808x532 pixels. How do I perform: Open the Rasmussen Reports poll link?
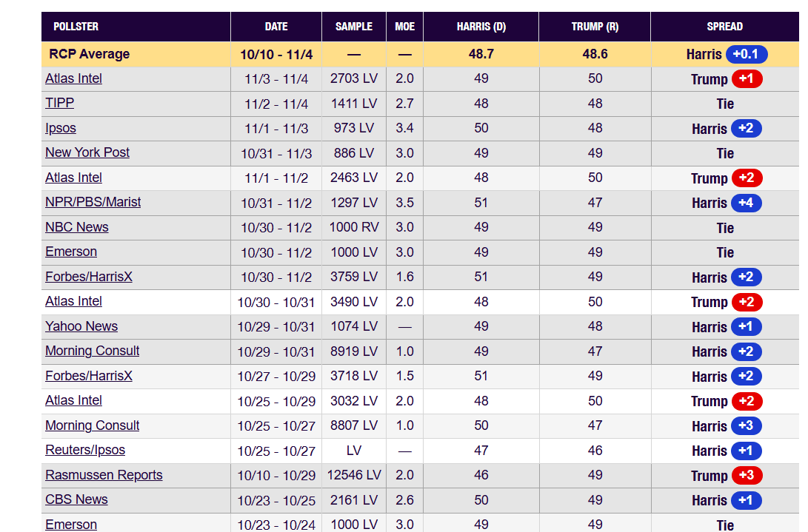[x=104, y=475]
